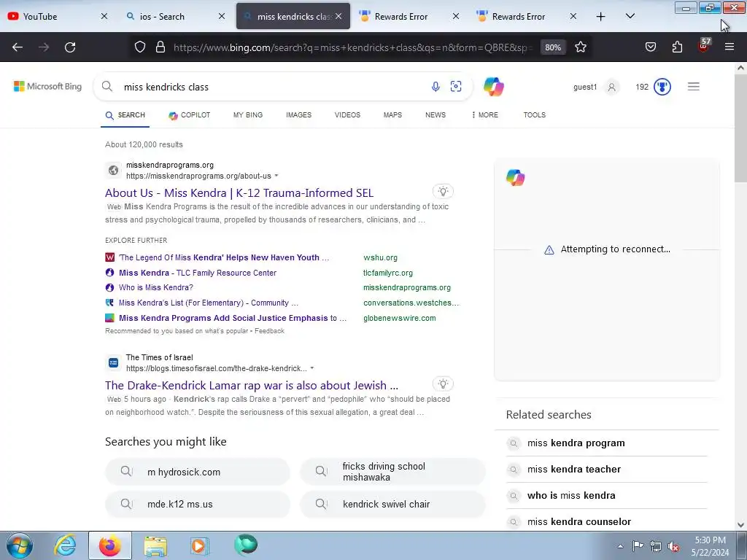Open About Us - Miss Kendra result
Screen dimensions: 747x560
tap(239, 192)
